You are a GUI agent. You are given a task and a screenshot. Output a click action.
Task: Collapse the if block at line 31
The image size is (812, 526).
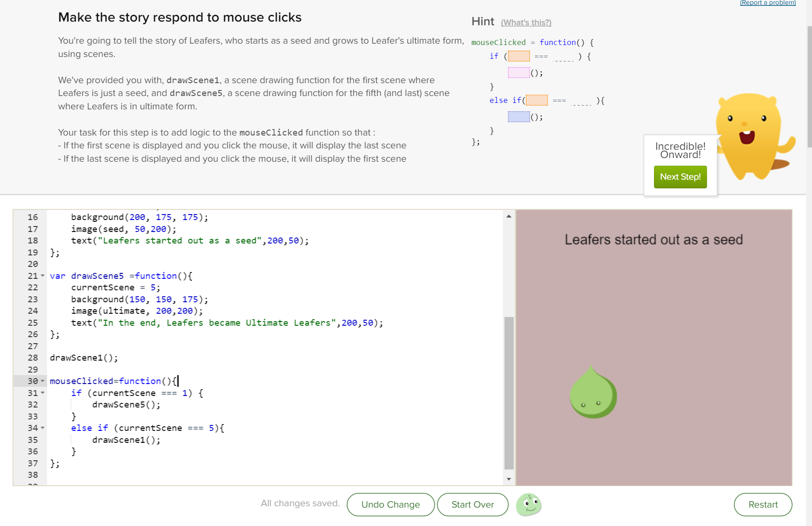pyautogui.click(x=43, y=393)
